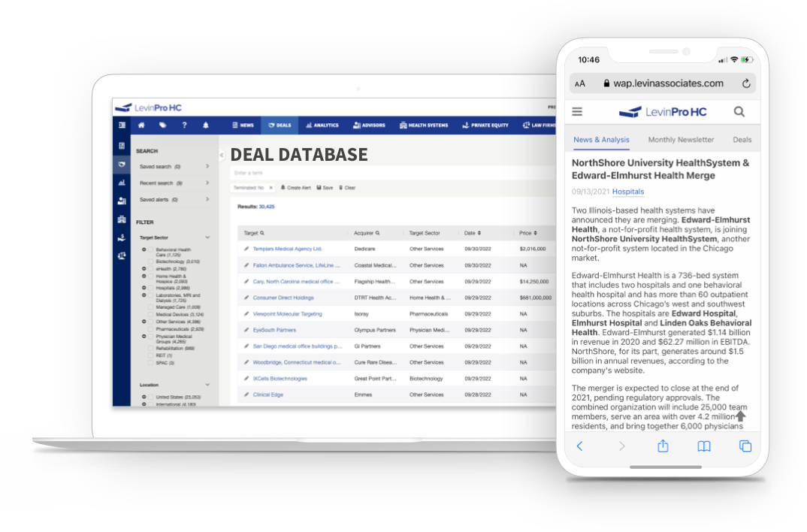807x532 pixels.
Task: Collapse the Location filter section
Action: click(x=207, y=385)
